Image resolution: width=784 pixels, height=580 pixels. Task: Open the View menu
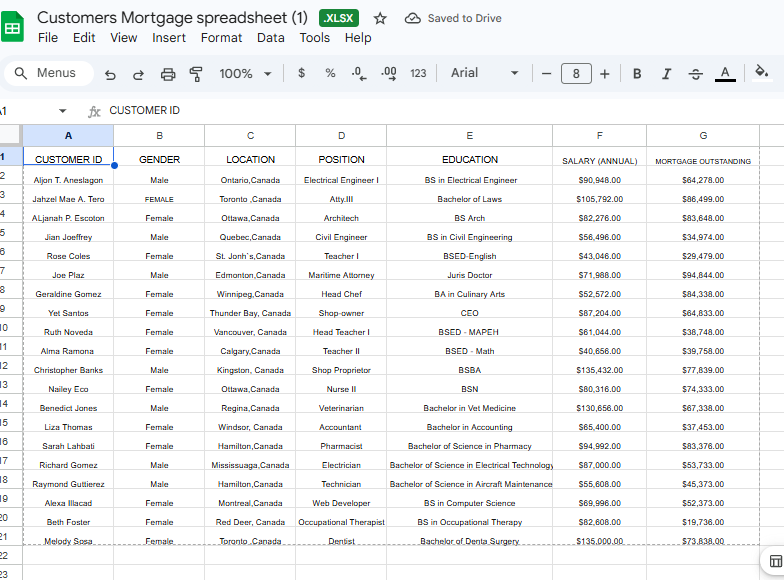coord(124,38)
